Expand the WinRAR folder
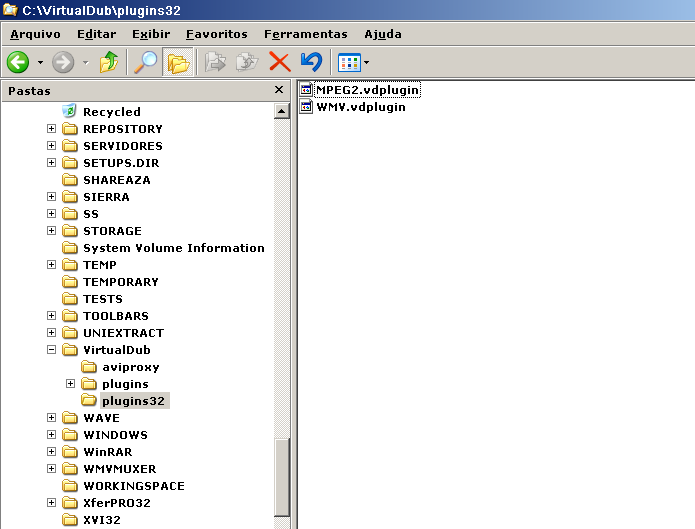This screenshot has width=695, height=529. click(51, 452)
